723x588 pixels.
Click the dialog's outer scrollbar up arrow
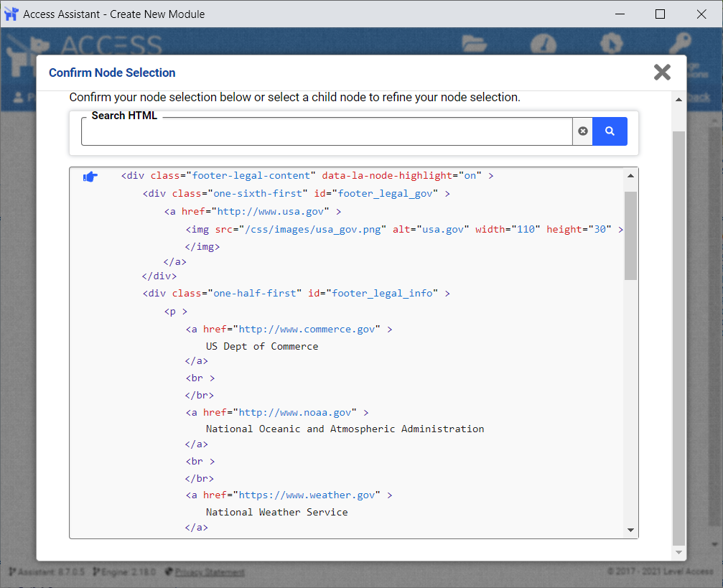pyautogui.click(x=678, y=100)
